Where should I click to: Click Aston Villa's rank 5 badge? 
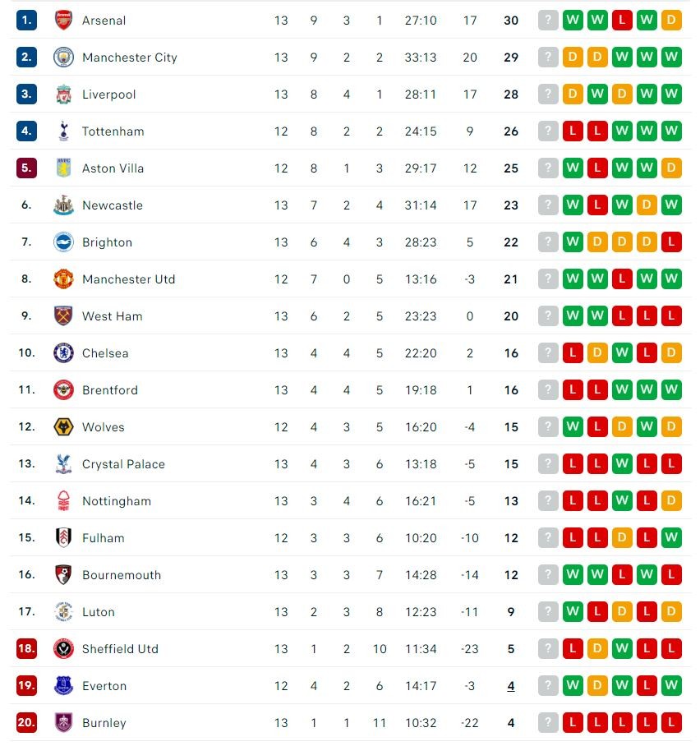point(26,168)
